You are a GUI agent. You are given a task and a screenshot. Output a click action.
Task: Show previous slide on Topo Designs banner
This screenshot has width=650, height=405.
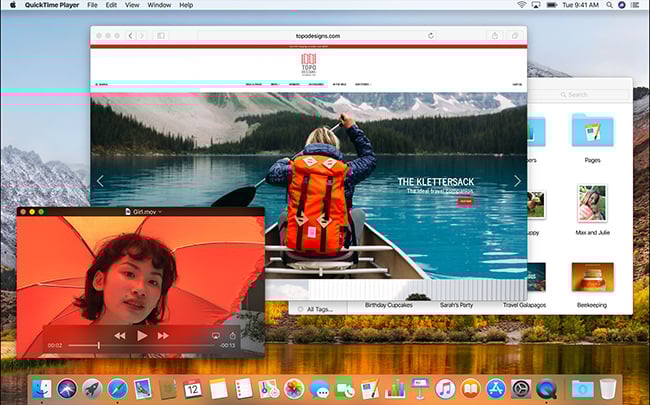click(100, 181)
